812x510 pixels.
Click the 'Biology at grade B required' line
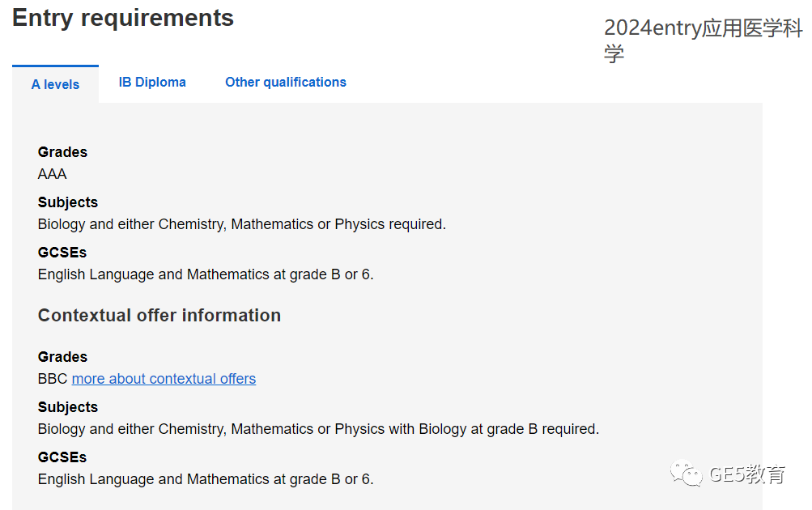(x=318, y=429)
